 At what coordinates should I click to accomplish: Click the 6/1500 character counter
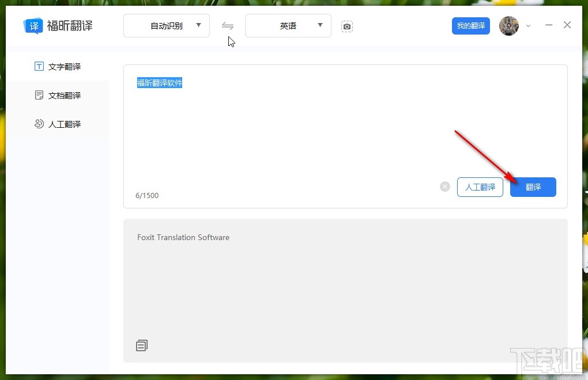pyautogui.click(x=147, y=195)
